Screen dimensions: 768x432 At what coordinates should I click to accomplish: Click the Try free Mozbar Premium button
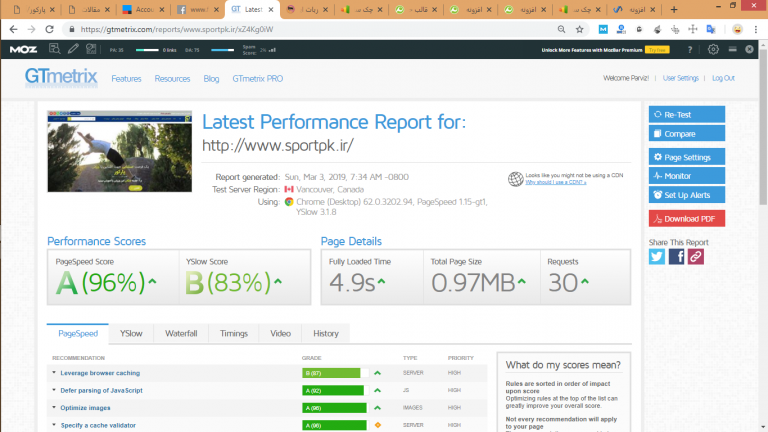657,50
